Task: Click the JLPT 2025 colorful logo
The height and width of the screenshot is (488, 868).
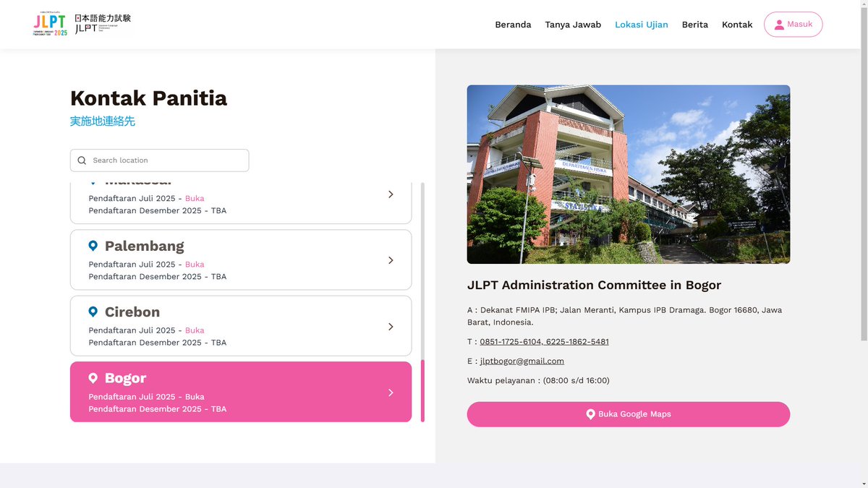Action: pos(50,24)
